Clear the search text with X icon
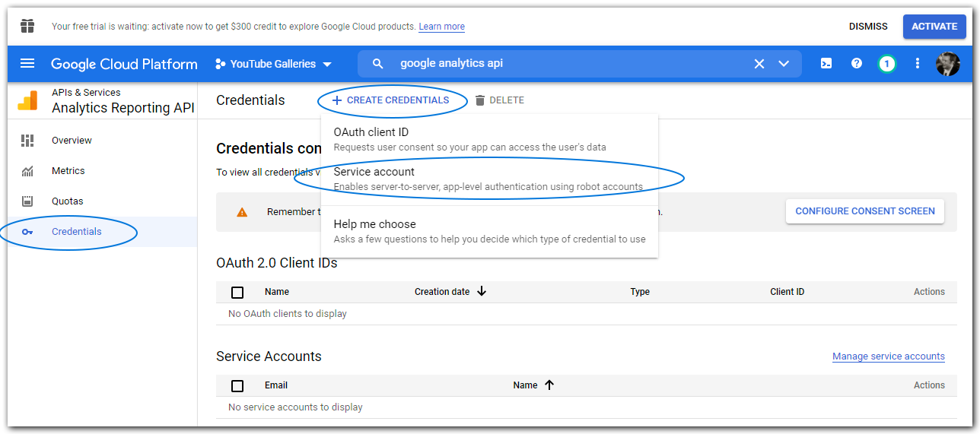This screenshot has width=980, height=434. [x=759, y=64]
